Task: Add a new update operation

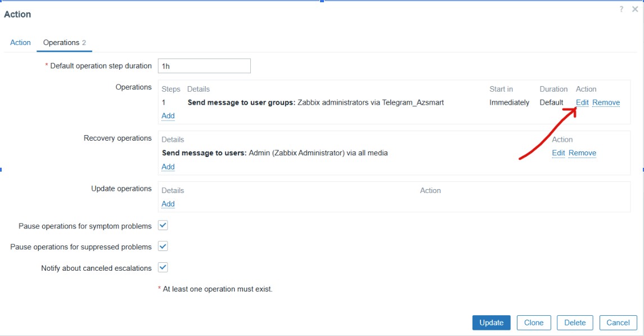Action: [168, 204]
